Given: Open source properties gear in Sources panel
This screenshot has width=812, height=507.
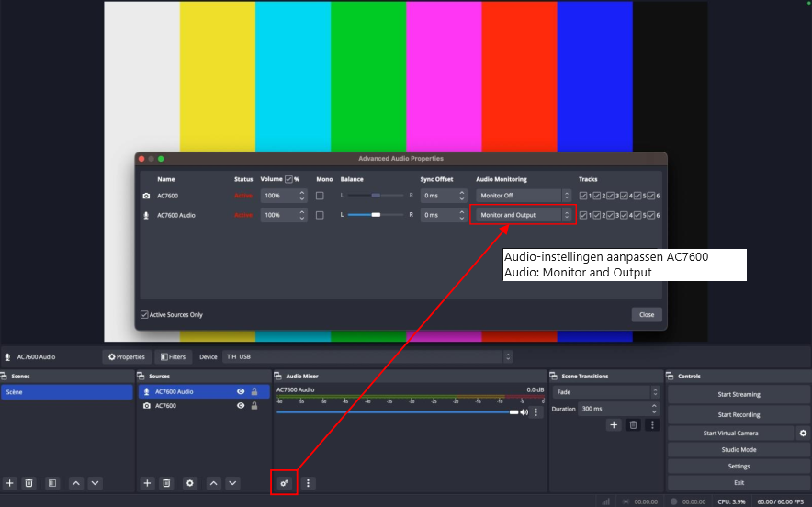Looking at the screenshot, I should 190,483.
